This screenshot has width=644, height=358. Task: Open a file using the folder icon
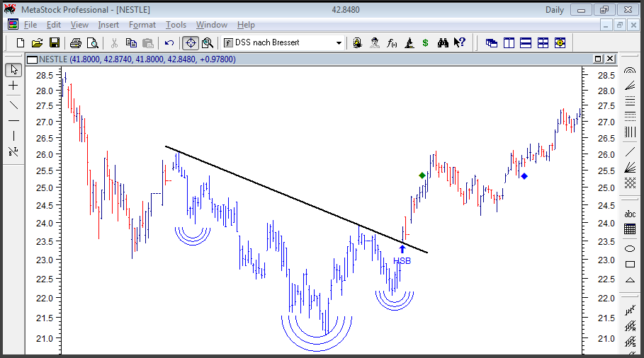point(38,42)
